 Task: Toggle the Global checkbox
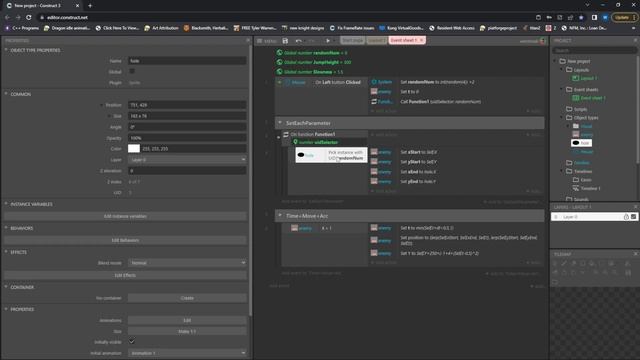tap(132, 71)
